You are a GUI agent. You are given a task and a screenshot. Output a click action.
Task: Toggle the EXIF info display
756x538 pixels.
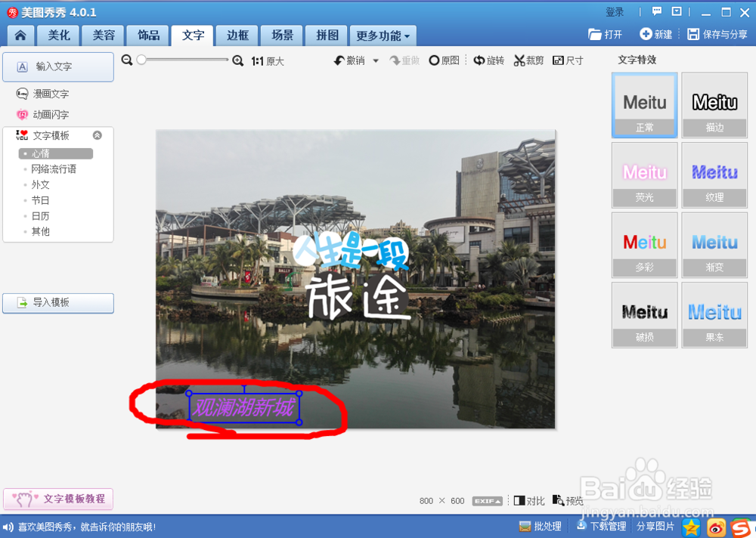(x=487, y=499)
